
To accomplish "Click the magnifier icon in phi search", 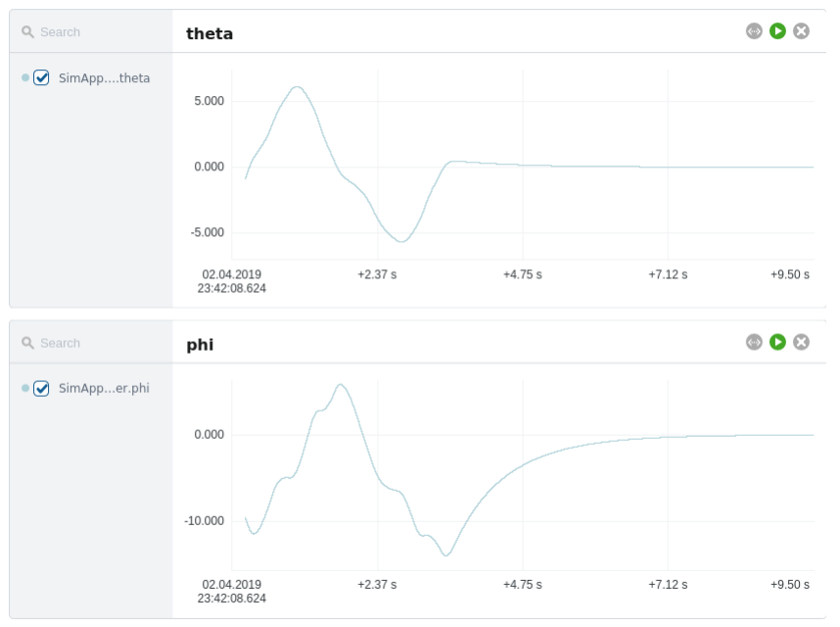I will click(28, 343).
